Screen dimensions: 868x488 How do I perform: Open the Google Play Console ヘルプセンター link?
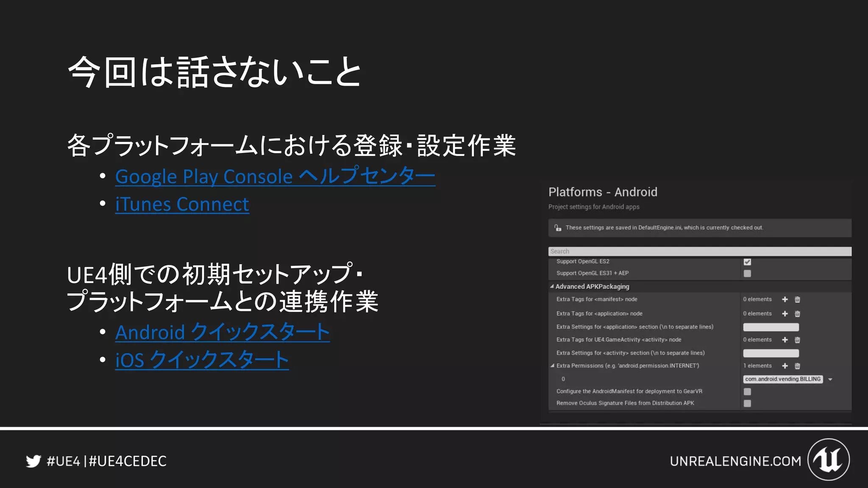tap(275, 176)
